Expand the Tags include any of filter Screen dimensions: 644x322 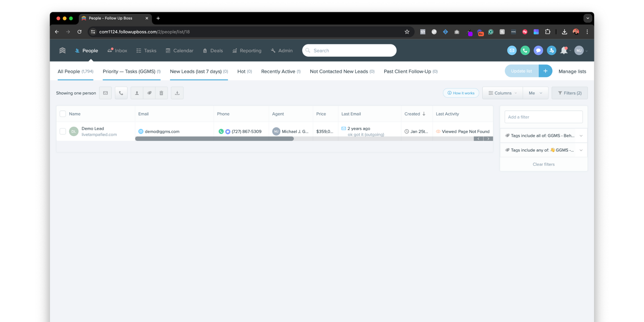[544, 150]
